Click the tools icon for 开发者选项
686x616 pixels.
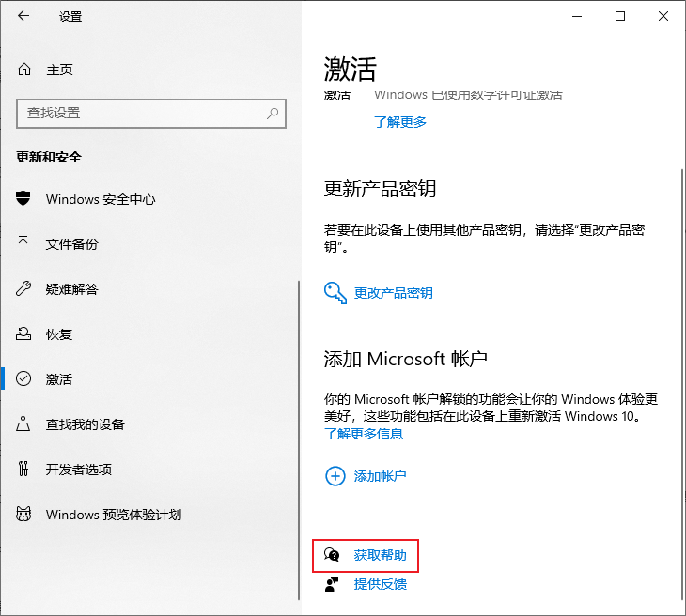click(23, 469)
